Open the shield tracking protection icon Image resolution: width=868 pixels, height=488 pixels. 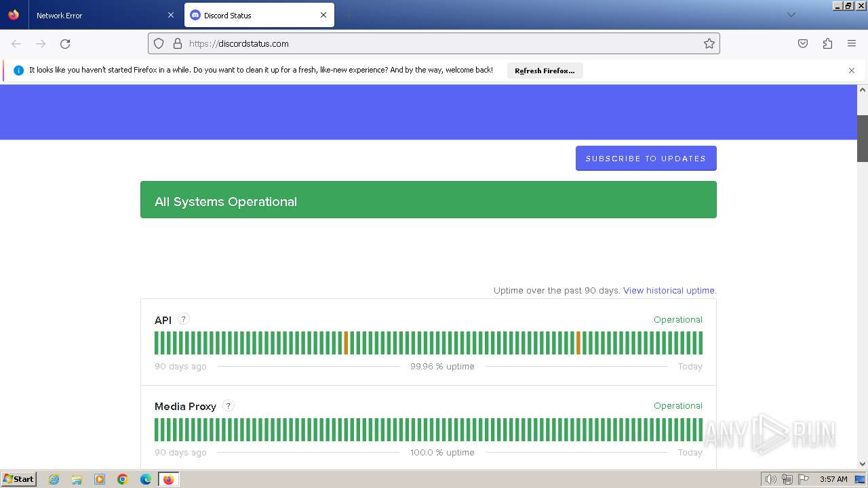[x=159, y=43]
